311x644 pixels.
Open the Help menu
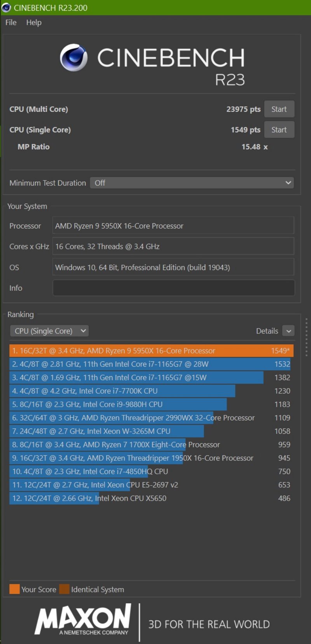tap(34, 23)
